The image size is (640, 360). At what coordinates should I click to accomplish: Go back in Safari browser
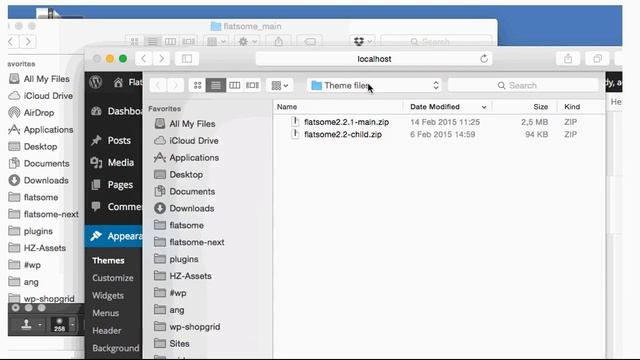pos(144,59)
